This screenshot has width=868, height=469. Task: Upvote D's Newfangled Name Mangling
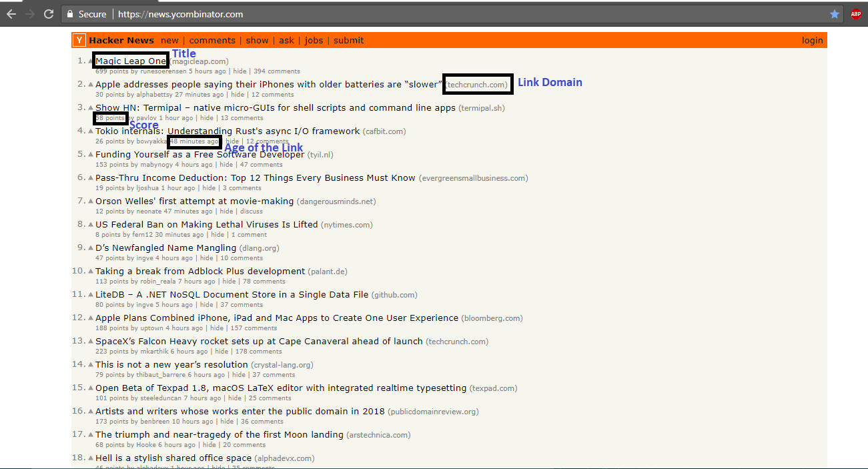coord(91,248)
